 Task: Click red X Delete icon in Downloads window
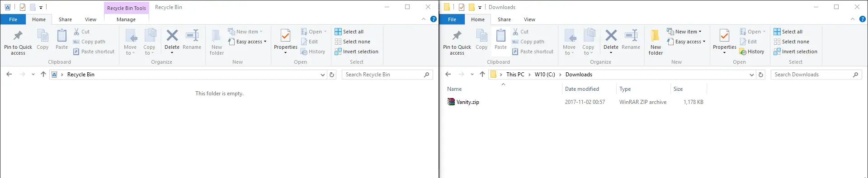(611, 35)
